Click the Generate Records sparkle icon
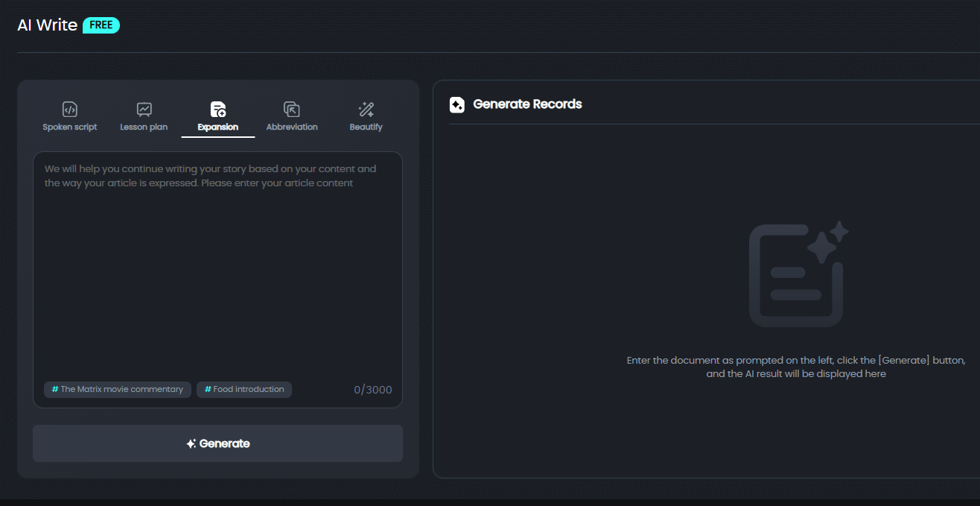This screenshot has height=506, width=980. coord(457,104)
